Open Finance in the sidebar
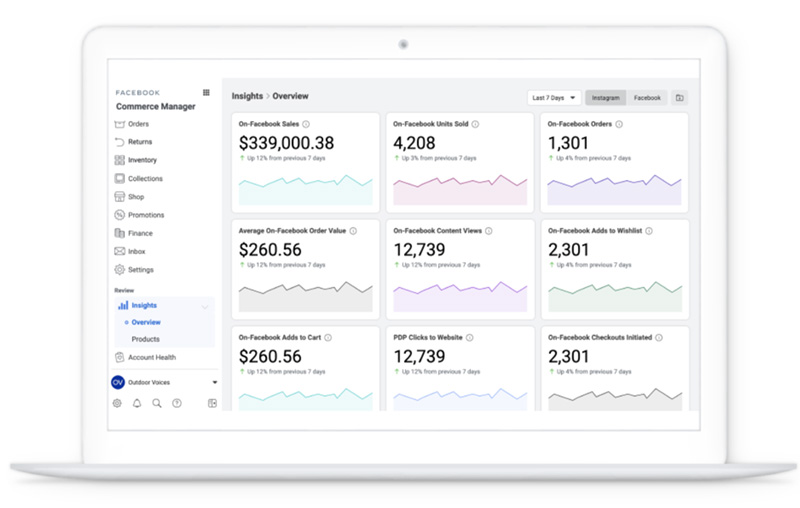800x508 pixels. pos(140,233)
